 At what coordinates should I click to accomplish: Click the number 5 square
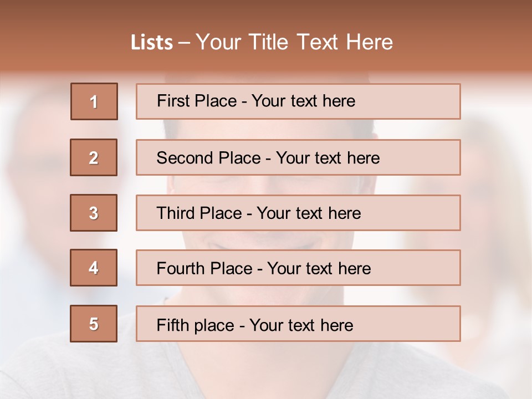(94, 324)
